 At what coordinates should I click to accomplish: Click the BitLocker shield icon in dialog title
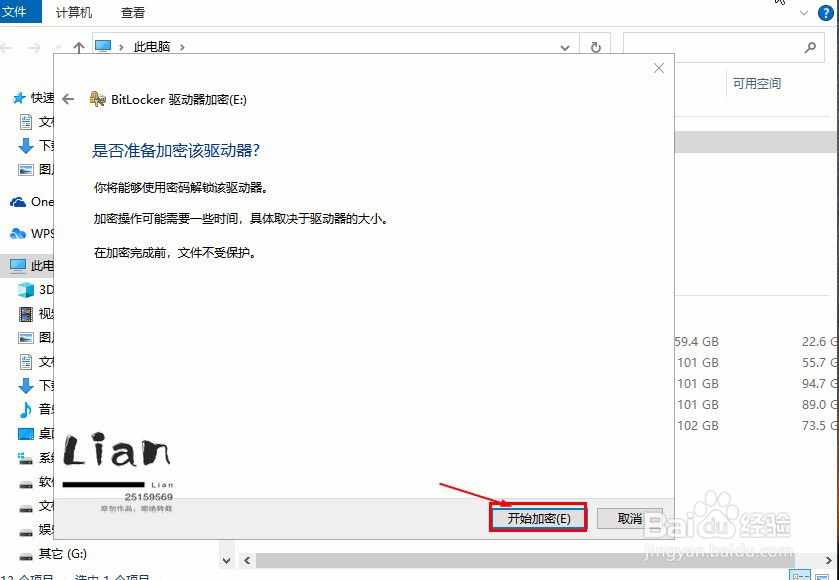point(97,99)
